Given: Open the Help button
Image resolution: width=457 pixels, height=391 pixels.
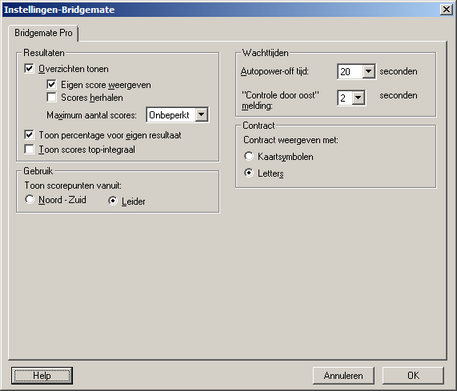Looking at the screenshot, I should coord(42,376).
